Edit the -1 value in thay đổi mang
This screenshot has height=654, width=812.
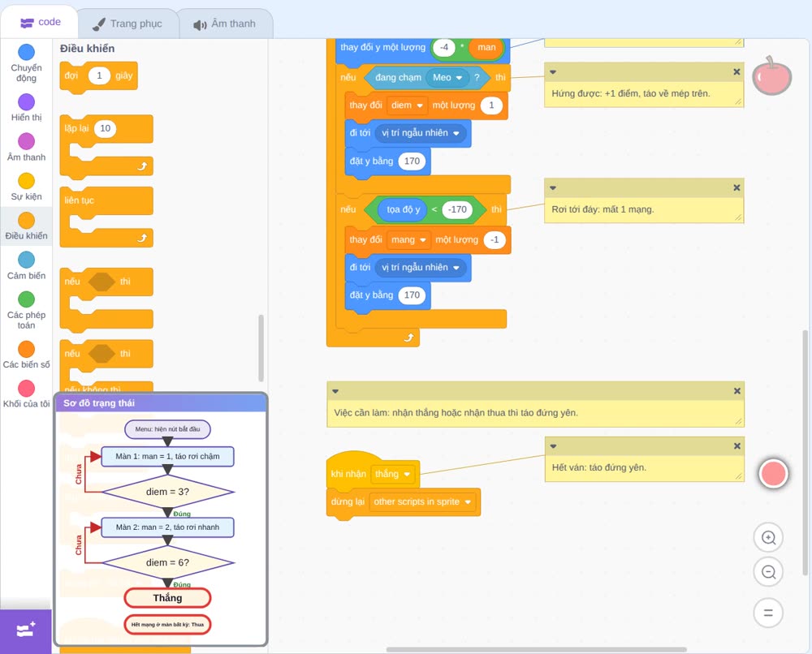coord(495,240)
